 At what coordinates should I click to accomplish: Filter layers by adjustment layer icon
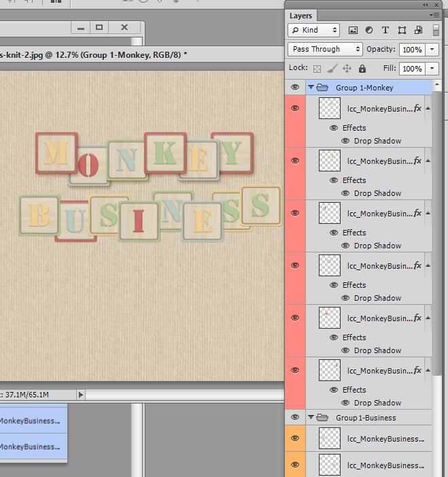[x=369, y=30]
